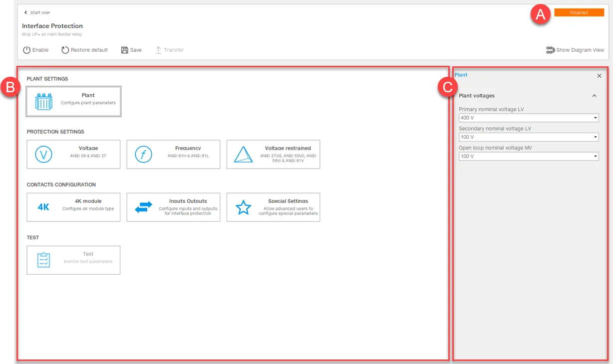The image size is (613, 364).
Task: Click the Save floppy disk icon
Action: click(125, 50)
